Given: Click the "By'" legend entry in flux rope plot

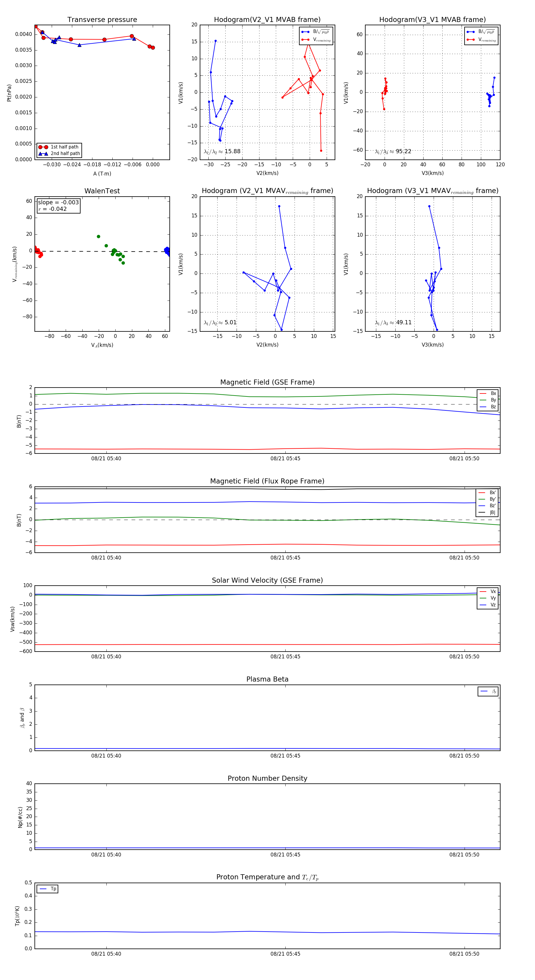Looking at the screenshot, I should pos(487,499).
